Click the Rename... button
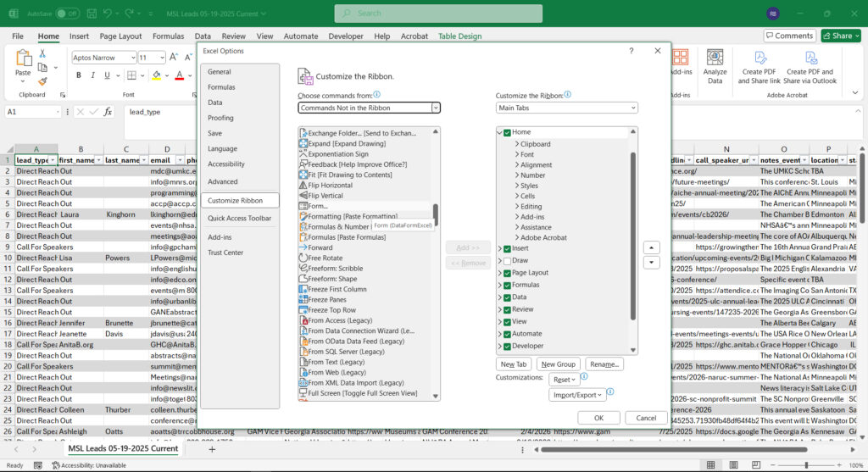The width and height of the screenshot is (868, 472). tap(604, 364)
